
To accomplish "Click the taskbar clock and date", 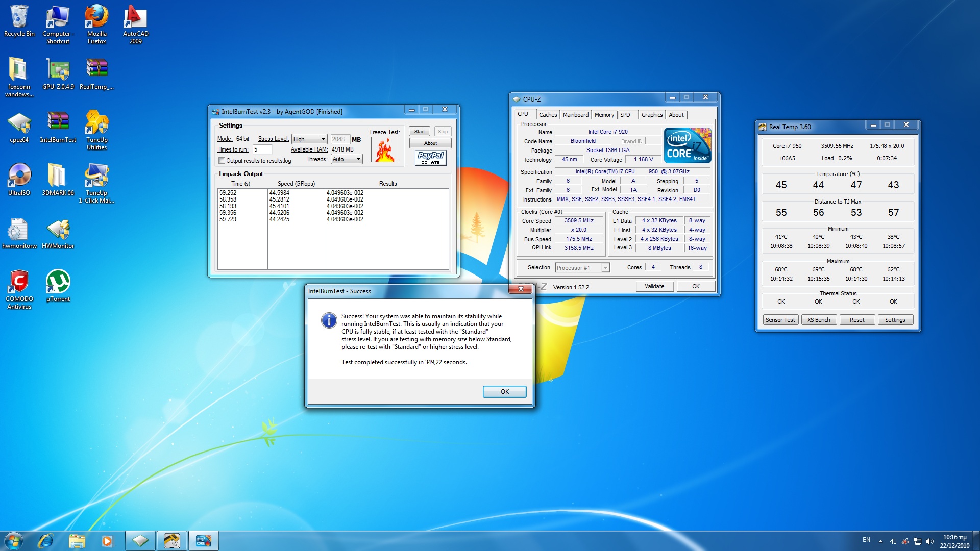I will tap(954, 541).
